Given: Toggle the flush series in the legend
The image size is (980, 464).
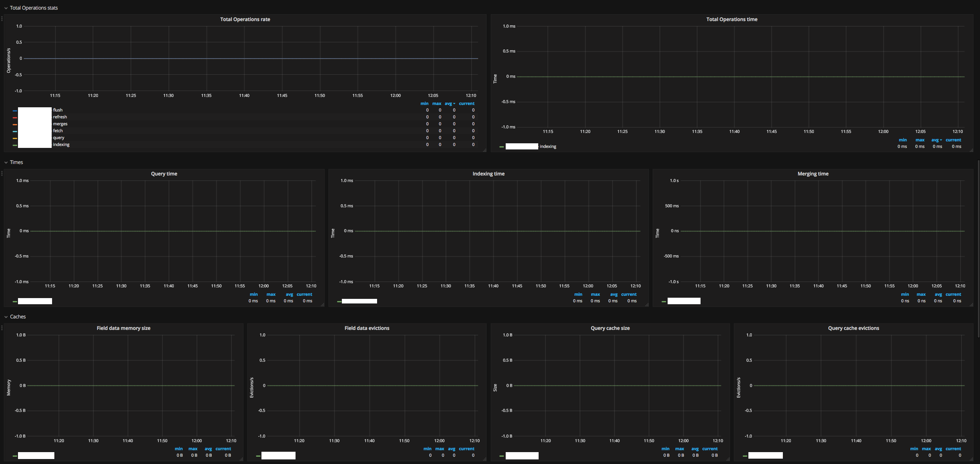Looking at the screenshot, I should point(58,110).
